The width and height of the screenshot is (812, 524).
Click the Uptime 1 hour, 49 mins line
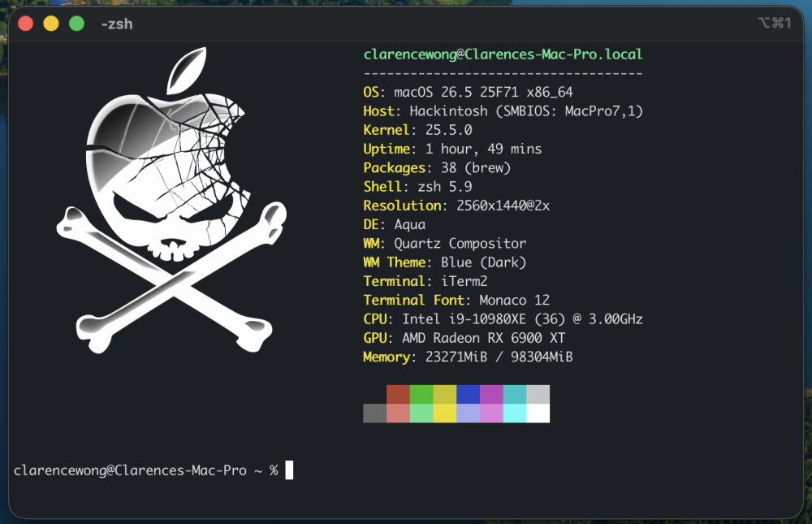(452, 149)
